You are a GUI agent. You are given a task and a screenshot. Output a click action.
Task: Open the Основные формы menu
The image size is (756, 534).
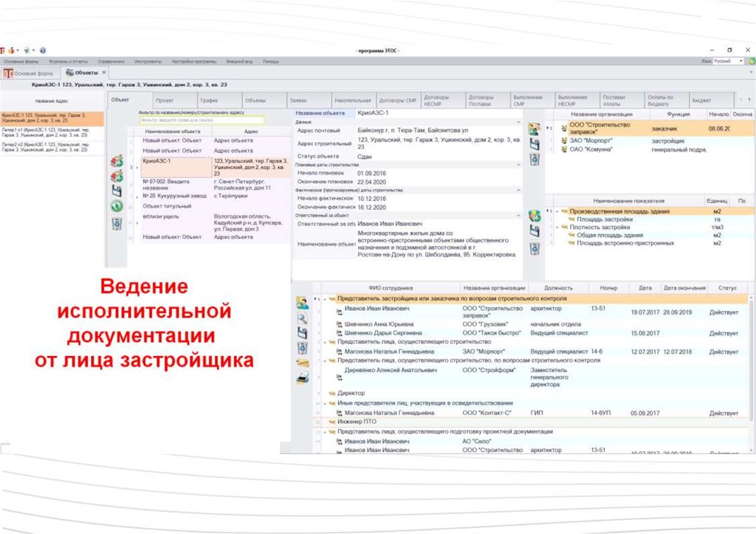(21, 62)
